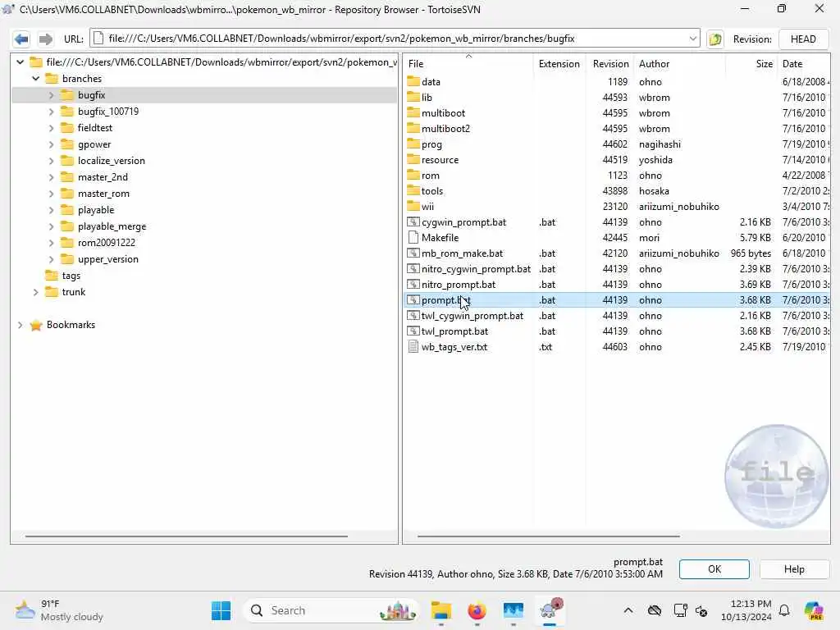Select the tools folder icon
The width and height of the screenshot is (840, 630).
coord(413,190)
